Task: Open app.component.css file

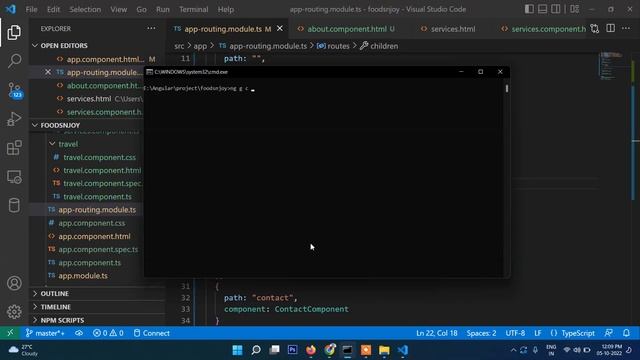Action: coord(91,223)
